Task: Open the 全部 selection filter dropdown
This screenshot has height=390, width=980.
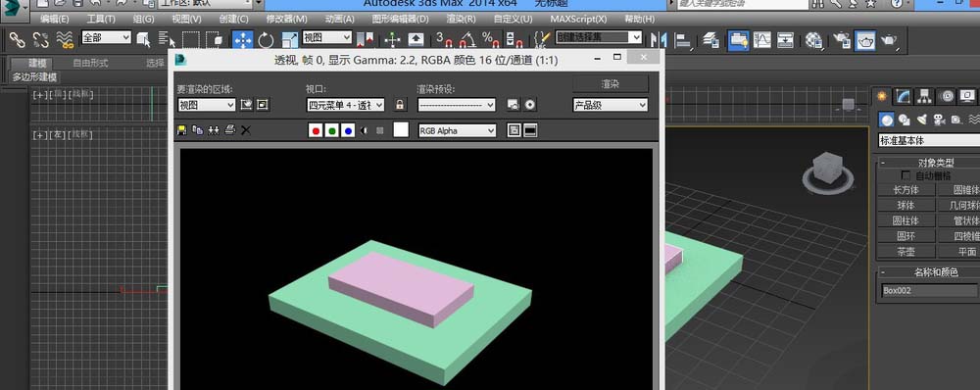Action: tap(106, 38)
